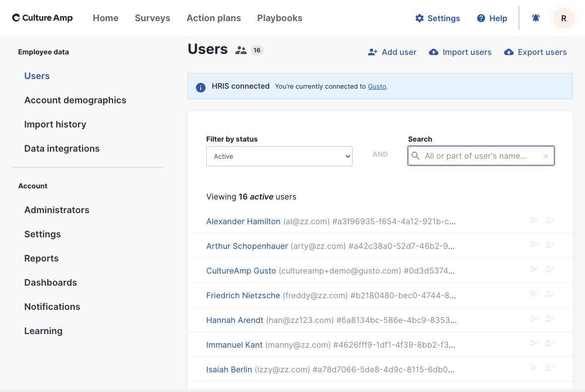Clear the search field with the X
585x392 pixels.
click(546, 156)
